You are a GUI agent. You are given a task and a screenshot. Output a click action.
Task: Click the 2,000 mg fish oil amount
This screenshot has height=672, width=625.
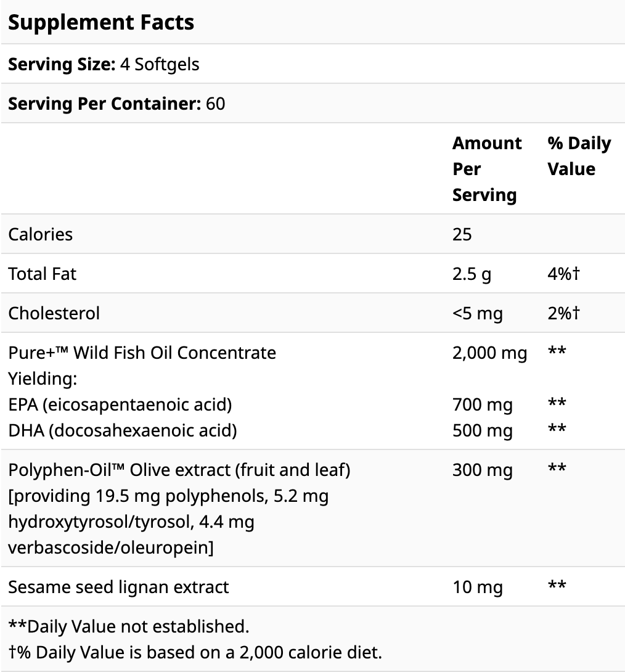click(x=489, y=353)
